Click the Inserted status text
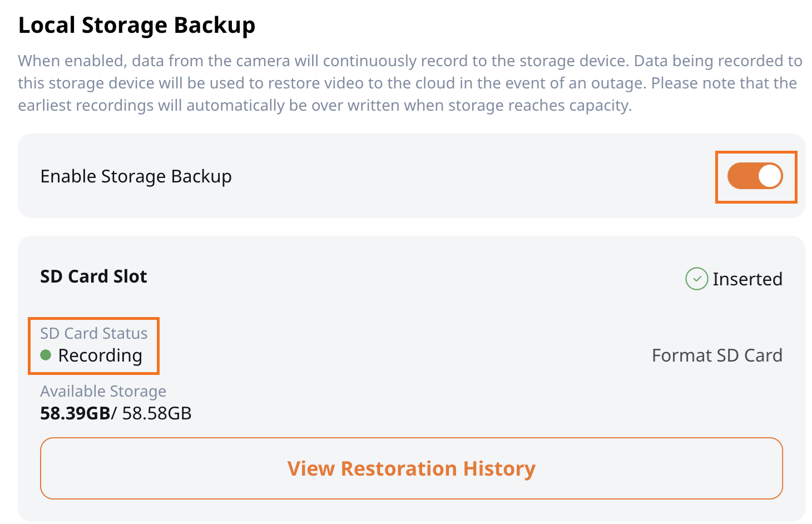812x524 pixels. 747,279
